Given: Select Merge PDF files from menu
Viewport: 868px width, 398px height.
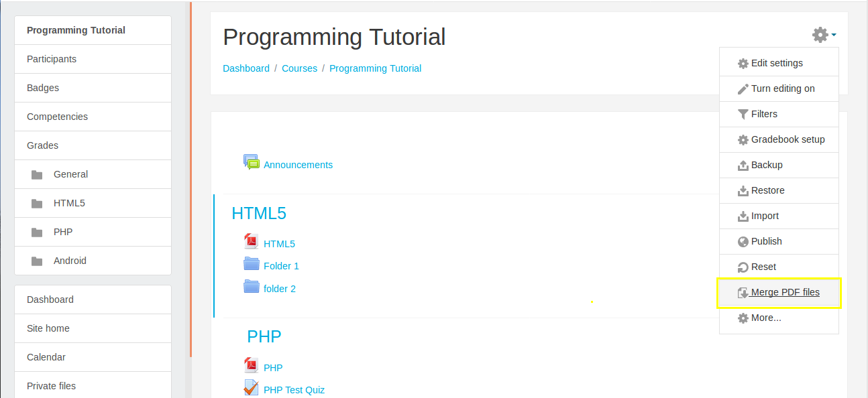Looking at the screenshot, I should [779, 292].
